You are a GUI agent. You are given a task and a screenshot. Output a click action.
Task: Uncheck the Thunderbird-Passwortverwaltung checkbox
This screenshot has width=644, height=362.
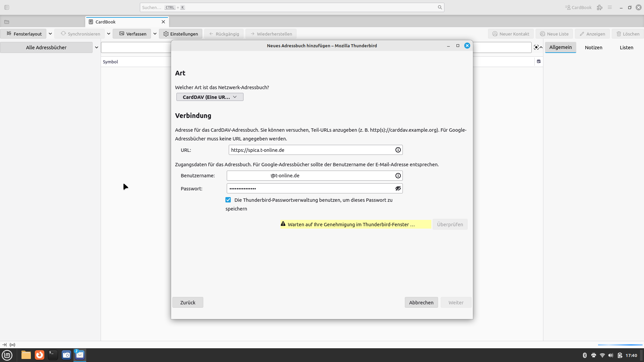[228, 200]
